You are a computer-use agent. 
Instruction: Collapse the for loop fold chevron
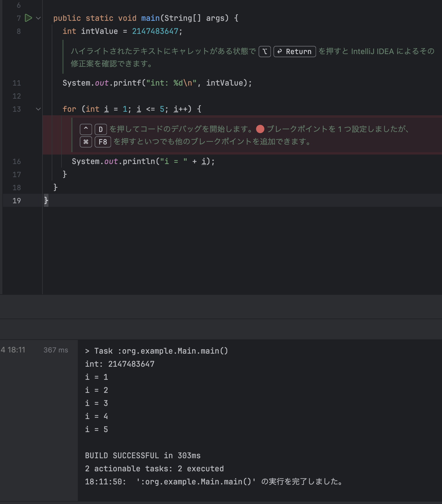tap(38, 109)
